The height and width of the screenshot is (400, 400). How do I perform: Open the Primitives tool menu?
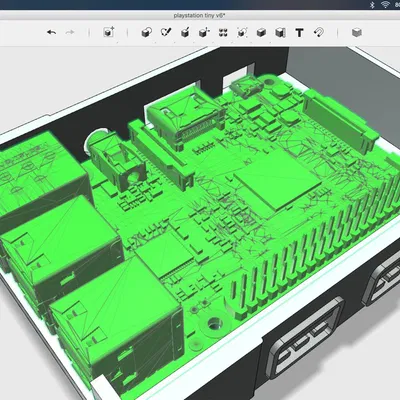[147, 32]
